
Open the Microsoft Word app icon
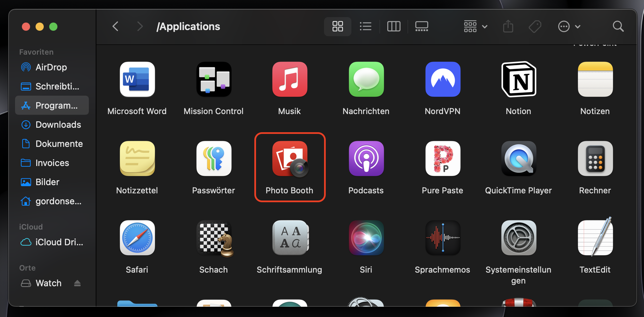(137, 79)
